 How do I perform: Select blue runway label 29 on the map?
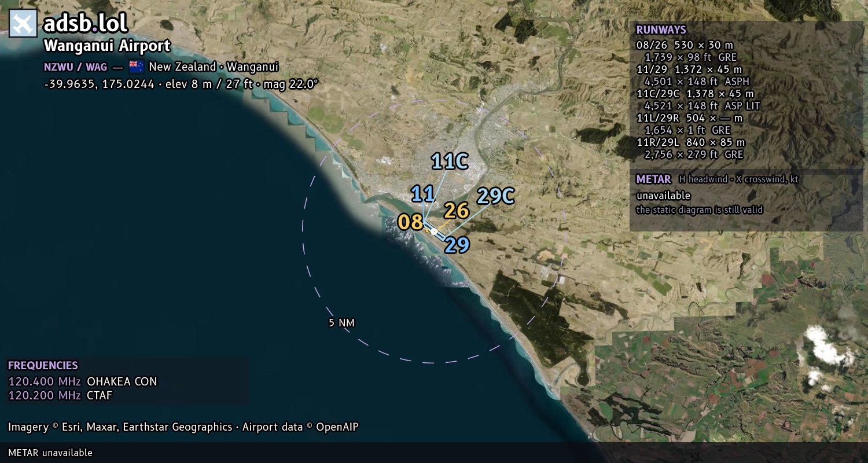(457, 245)
